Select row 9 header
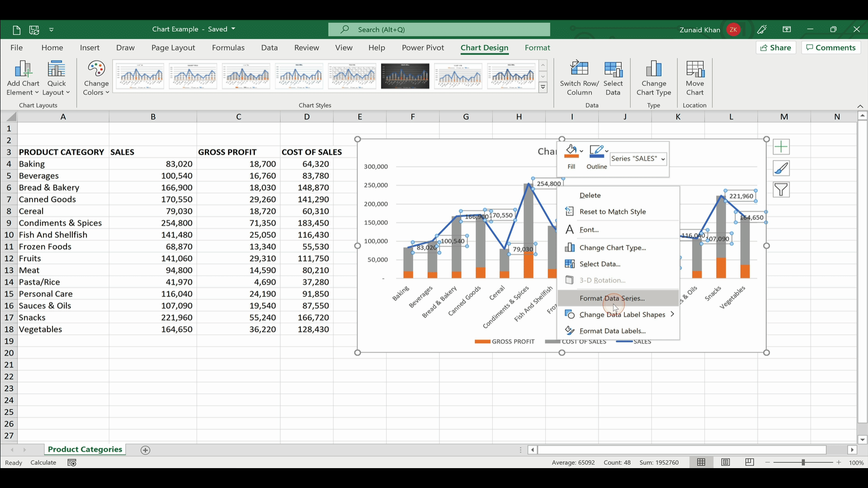This screenshot has height=488, width=868. coord(9,223)
